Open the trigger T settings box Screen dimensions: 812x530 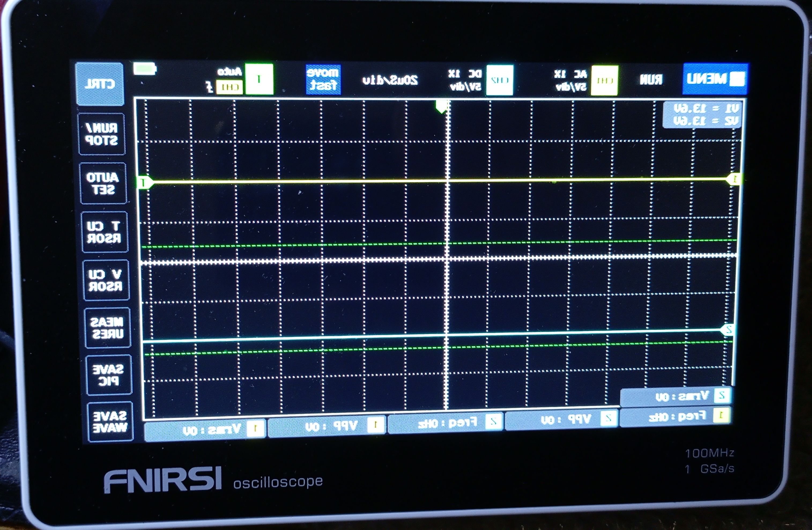tap(259, 79)
